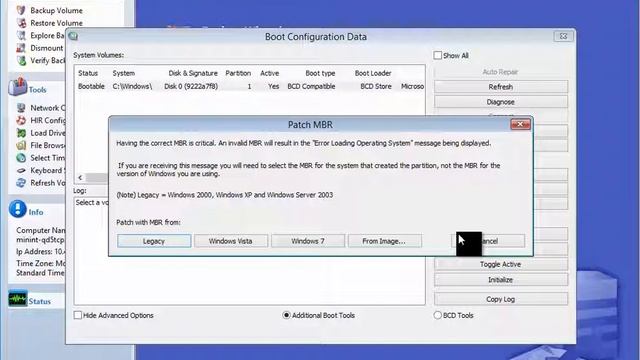Click the Diagnose button

tap(501, 102)
